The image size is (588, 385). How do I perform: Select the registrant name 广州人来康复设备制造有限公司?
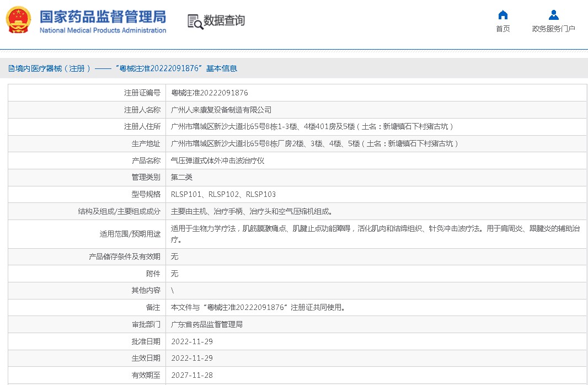pyautogui.click(x=221, y=110)
